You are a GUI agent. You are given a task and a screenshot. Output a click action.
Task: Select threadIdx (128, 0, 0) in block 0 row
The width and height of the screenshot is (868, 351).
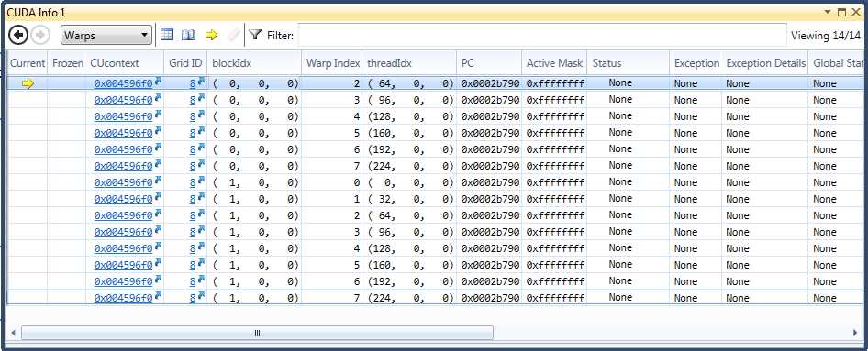point(411,116)
